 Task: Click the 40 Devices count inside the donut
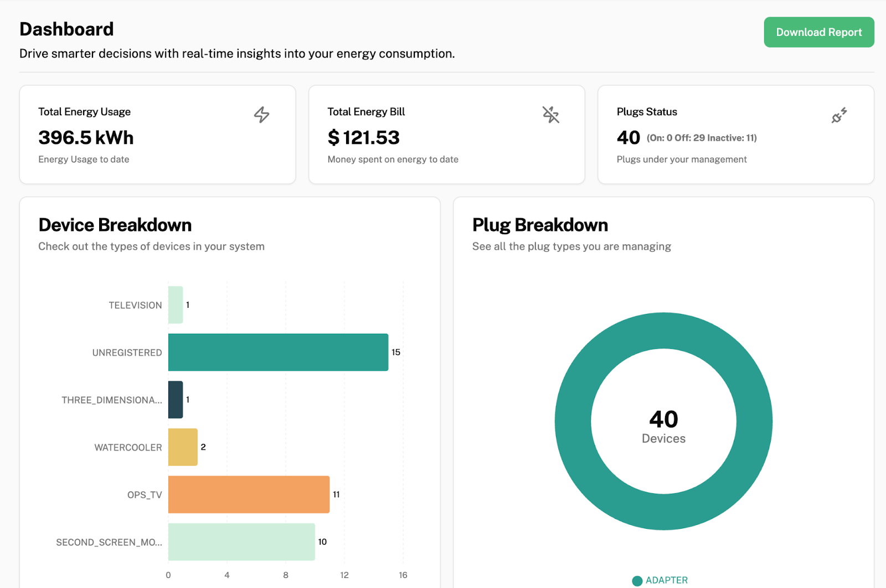click(663, 426)
